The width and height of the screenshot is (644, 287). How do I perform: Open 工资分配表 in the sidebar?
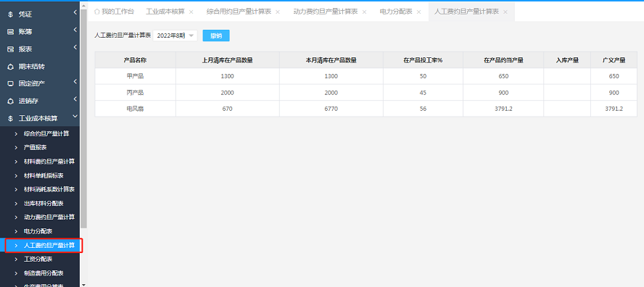(38, 259)
